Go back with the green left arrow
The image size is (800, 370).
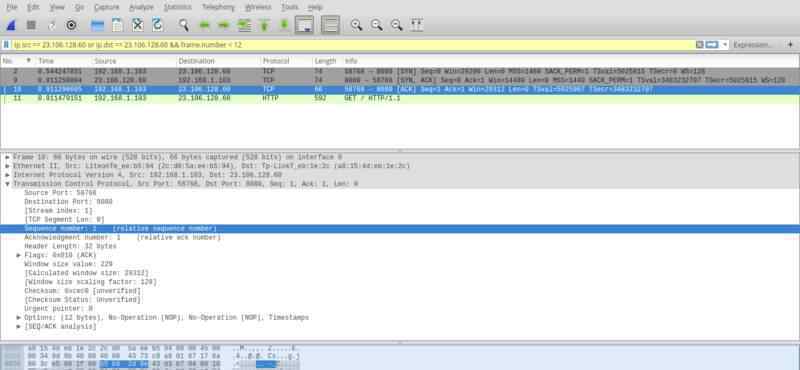(205, 25)
